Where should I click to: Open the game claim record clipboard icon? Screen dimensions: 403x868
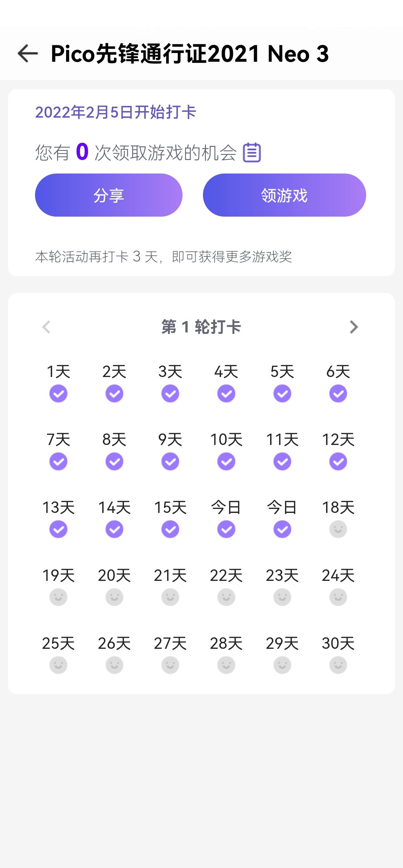(x=252, y=152)
